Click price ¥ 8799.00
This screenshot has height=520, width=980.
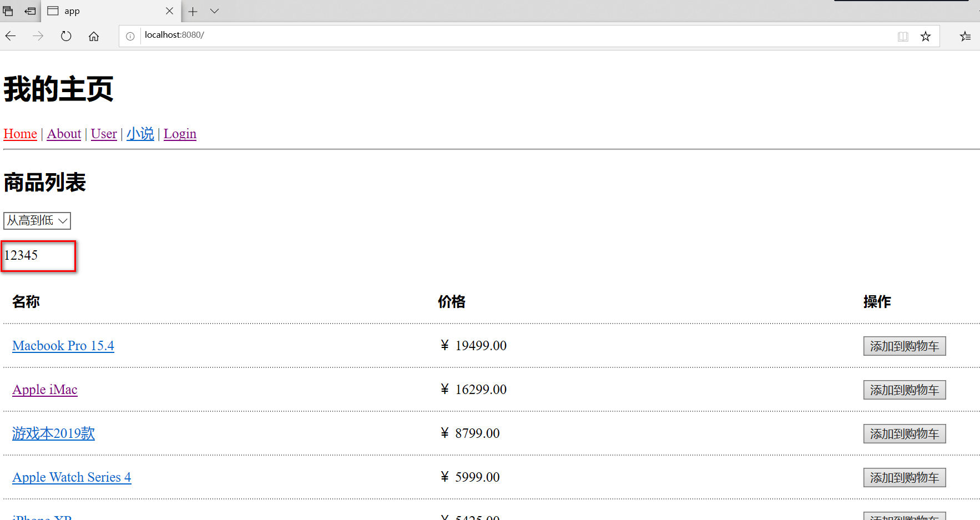click(x=470, y=433)
